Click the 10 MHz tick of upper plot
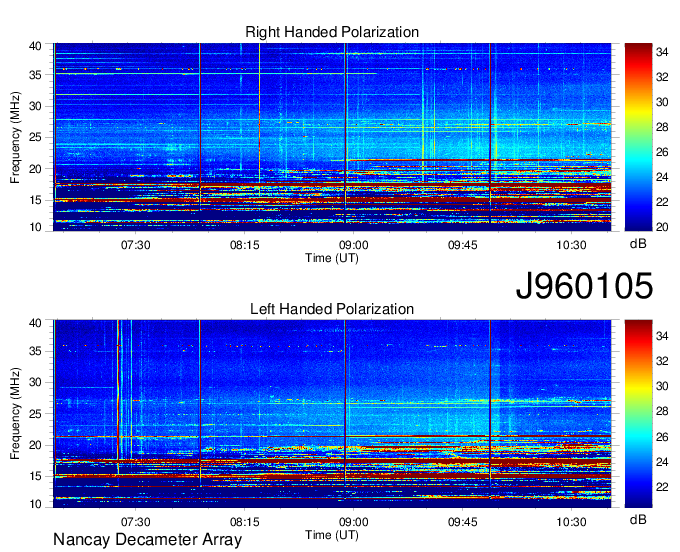680x552 pixels. point(36,227)
